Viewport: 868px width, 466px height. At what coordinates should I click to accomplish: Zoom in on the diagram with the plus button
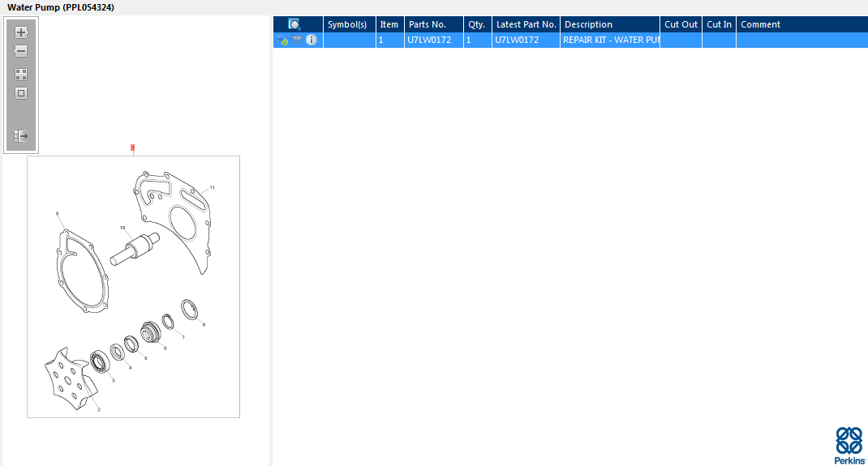(21, 32)
